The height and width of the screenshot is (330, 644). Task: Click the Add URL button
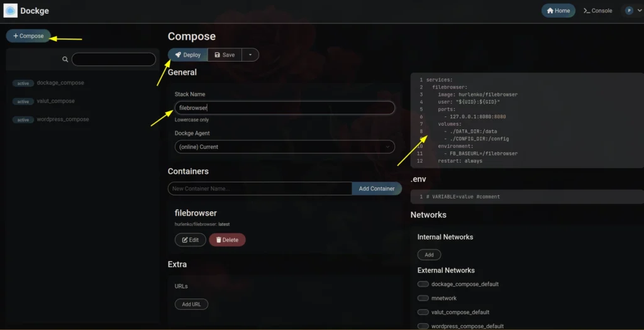[x=191, y=304]
